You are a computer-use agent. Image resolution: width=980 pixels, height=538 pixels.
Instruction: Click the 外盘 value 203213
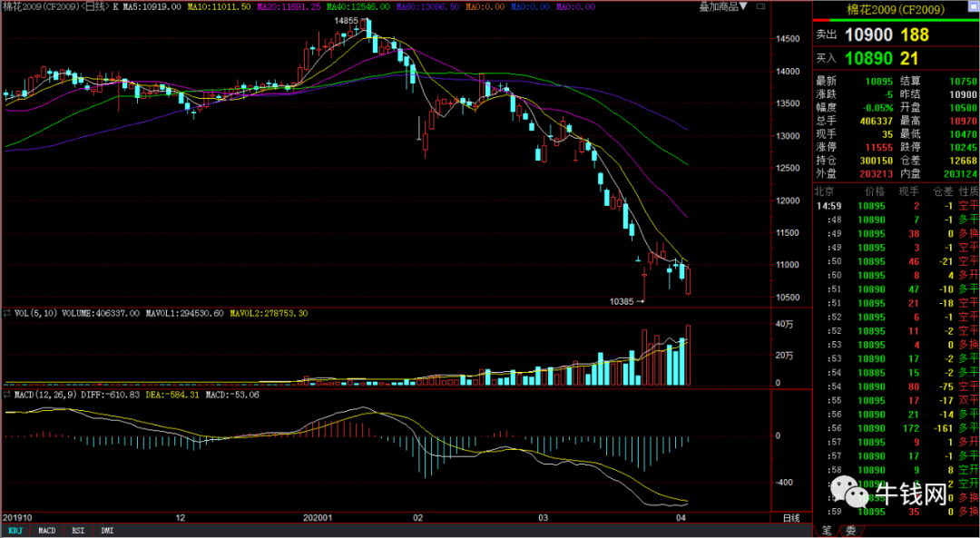point(877,173)
